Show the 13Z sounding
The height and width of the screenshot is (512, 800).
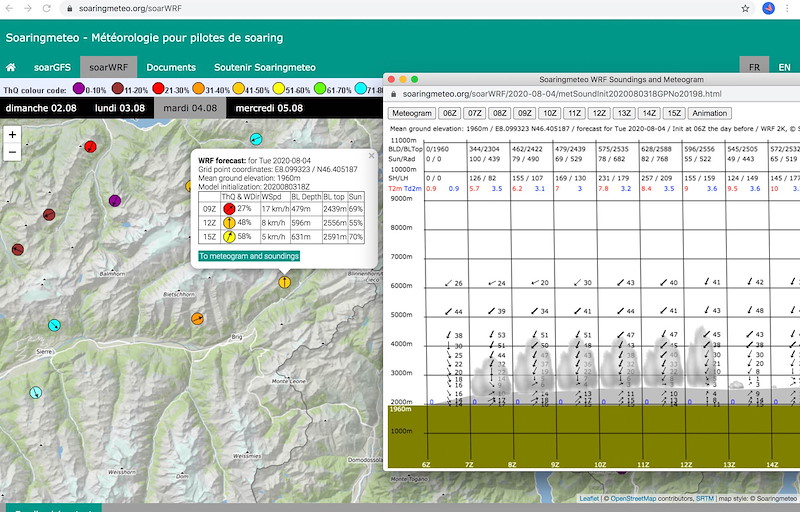(624, 113)
